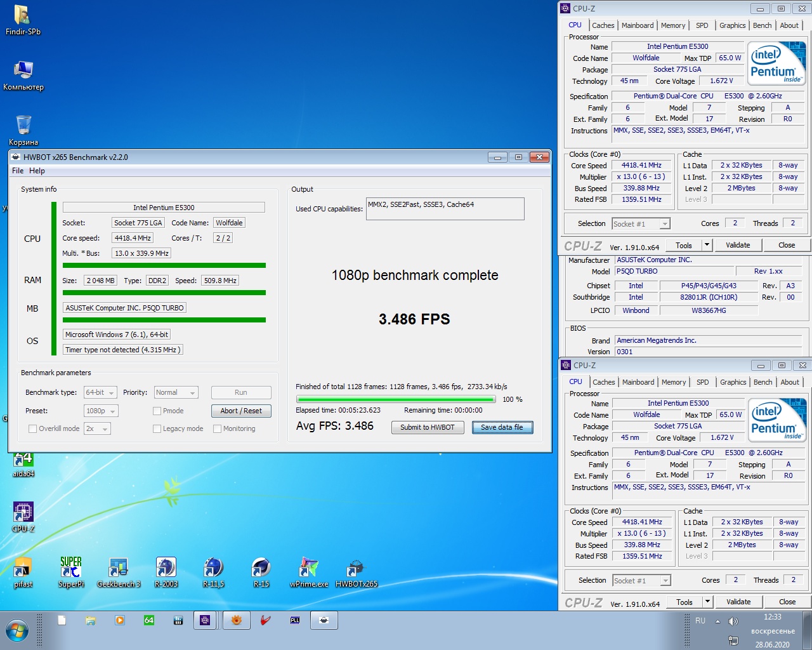Show hidden system tray icons arrow
This screenshot has height=650, width=812.
coord(717,621)
